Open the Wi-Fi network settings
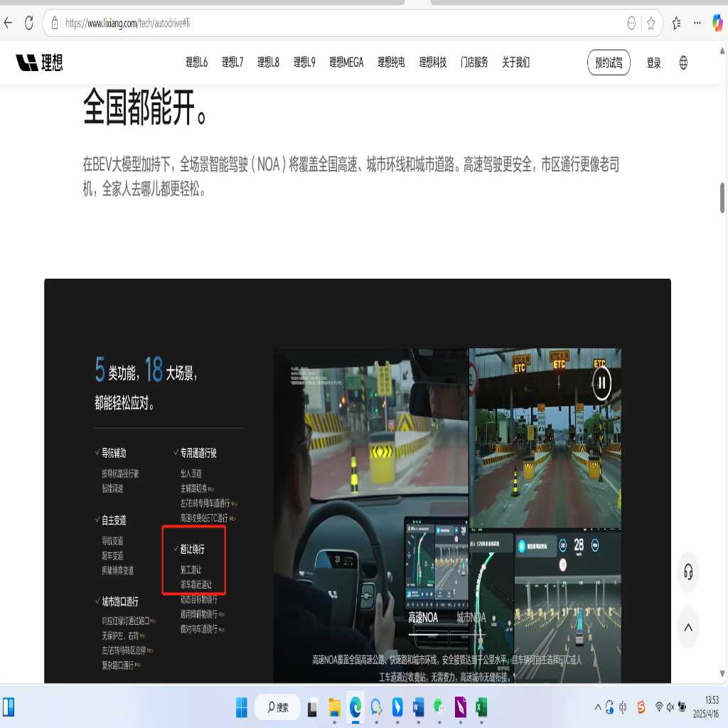728x728 pixels. click(659, 707)
